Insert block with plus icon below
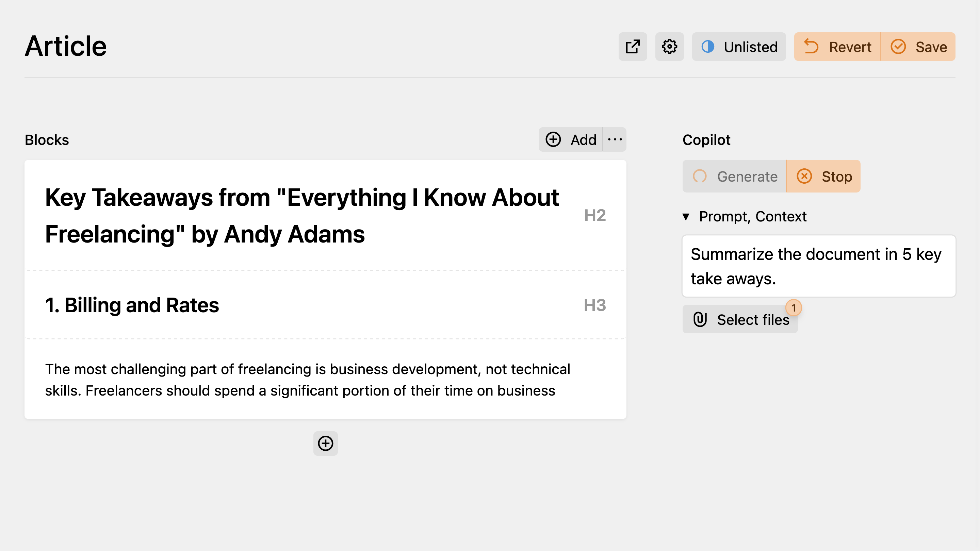This screenshot has width=980, height=551. click(x=325, y=444)
